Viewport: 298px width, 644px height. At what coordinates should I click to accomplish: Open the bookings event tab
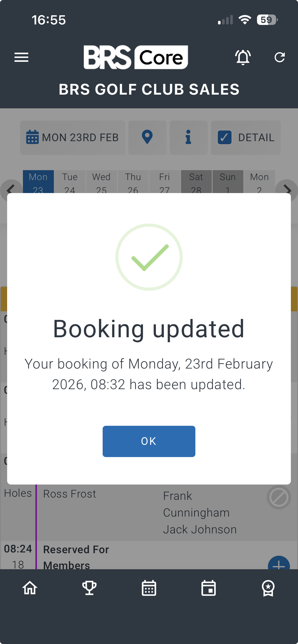click(209, 588)
